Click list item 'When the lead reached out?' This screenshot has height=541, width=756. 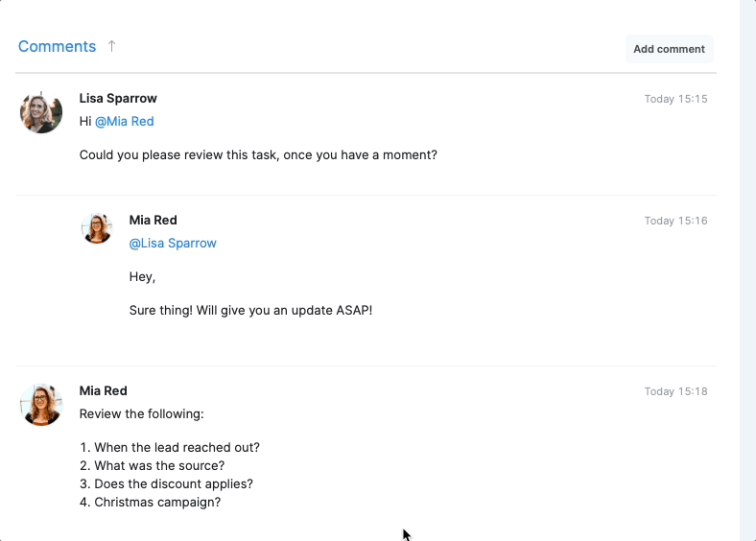point(170,447)
